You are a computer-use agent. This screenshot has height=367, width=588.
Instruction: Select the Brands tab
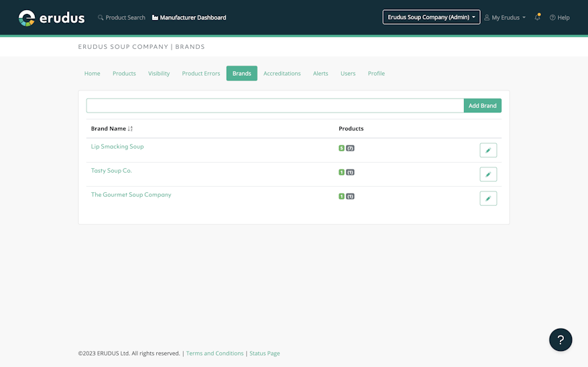tap(242, 74)
